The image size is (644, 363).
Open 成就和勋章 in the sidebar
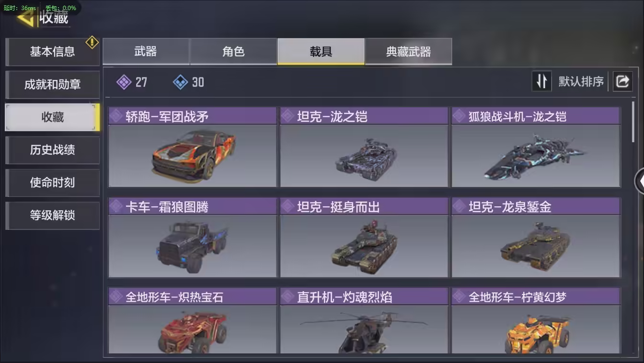point(52,85)
